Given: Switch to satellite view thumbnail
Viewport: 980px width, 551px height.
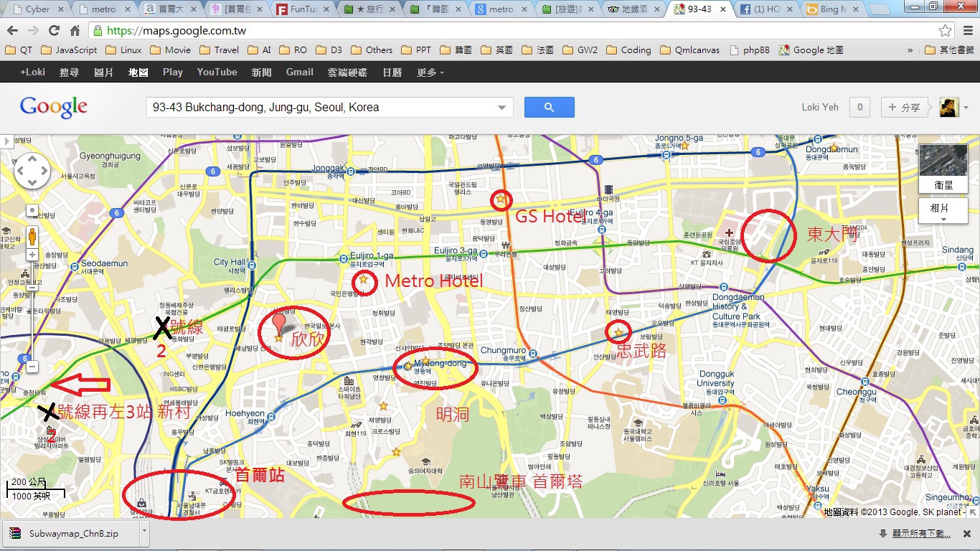Looking at the screenshot, I should click(x=943, y=169).
